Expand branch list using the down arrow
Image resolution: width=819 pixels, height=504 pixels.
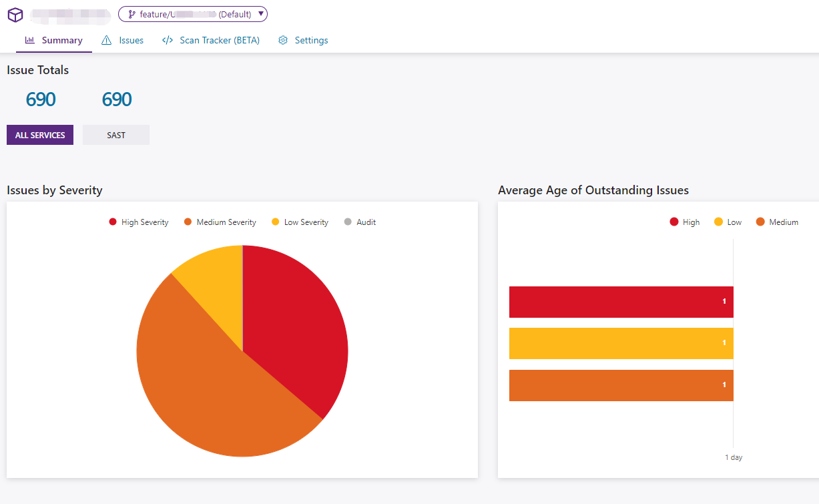tap(261, 14)
